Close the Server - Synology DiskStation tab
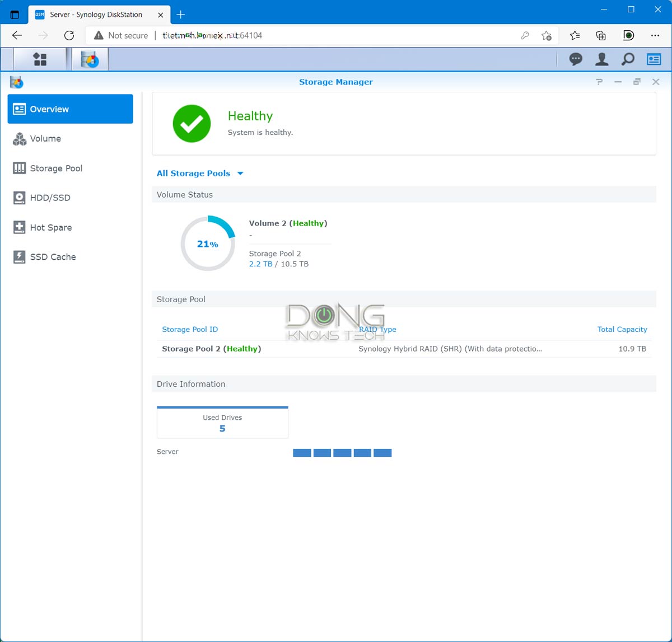This screenshot has width=672, height=642. (160, 15)
